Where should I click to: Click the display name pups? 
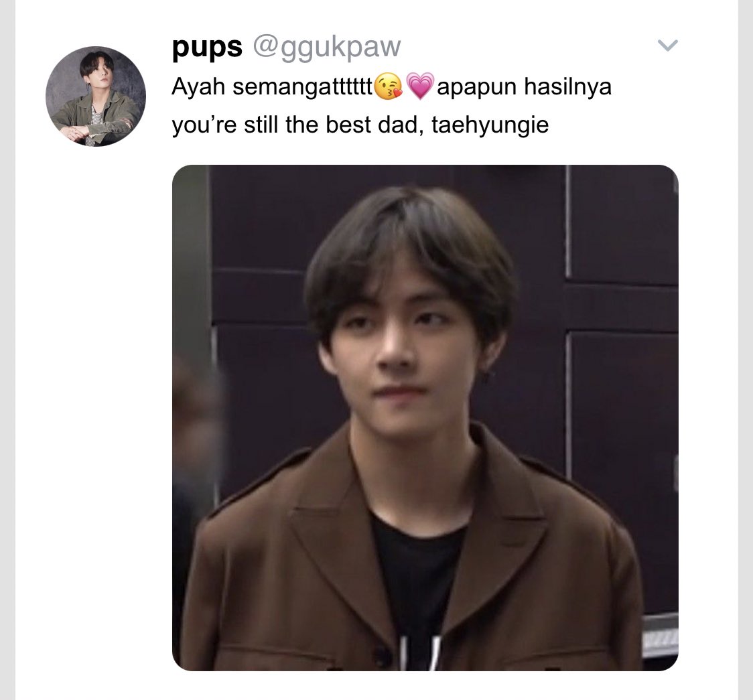(207, 47)
